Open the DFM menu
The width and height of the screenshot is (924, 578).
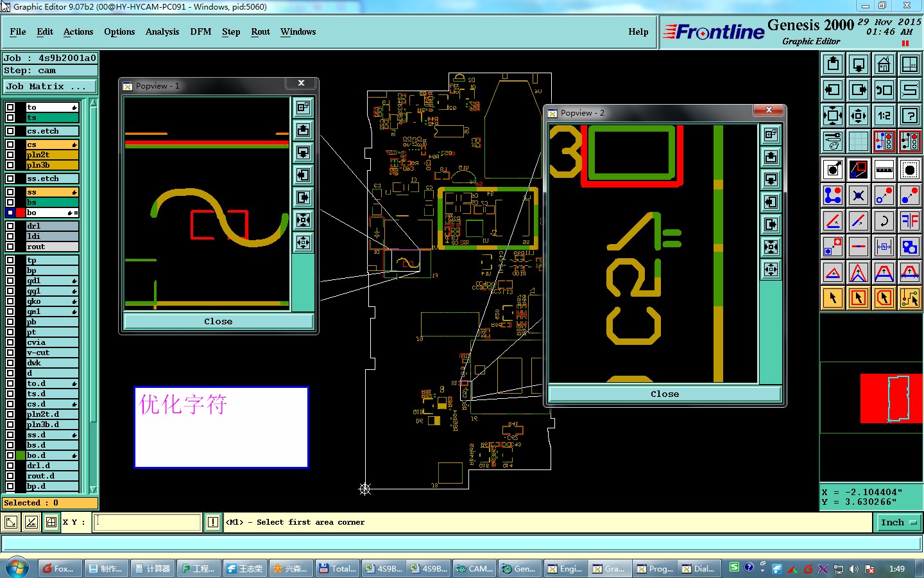click(201, 31)
